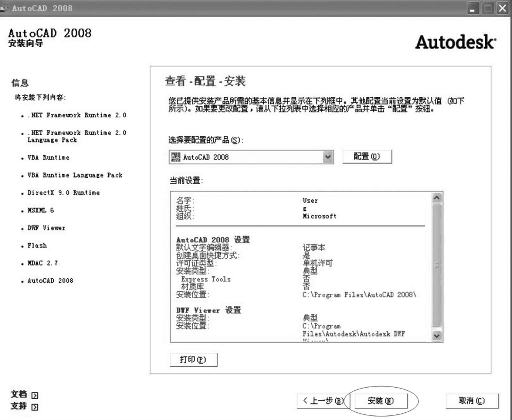Click the Autodesk logo
Viewport: 512px width, 420px height.
click(455, 42)
